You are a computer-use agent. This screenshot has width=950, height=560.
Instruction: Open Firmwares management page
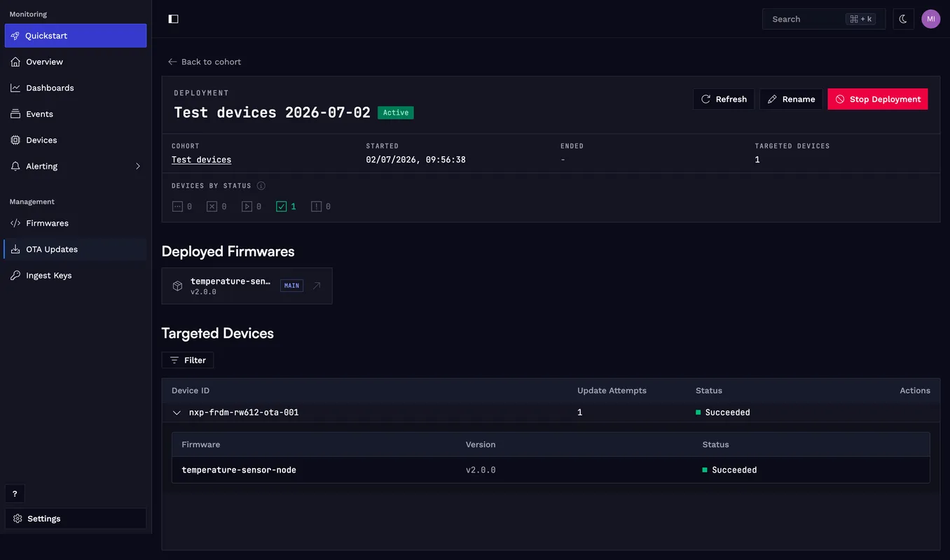click(76, 223)
